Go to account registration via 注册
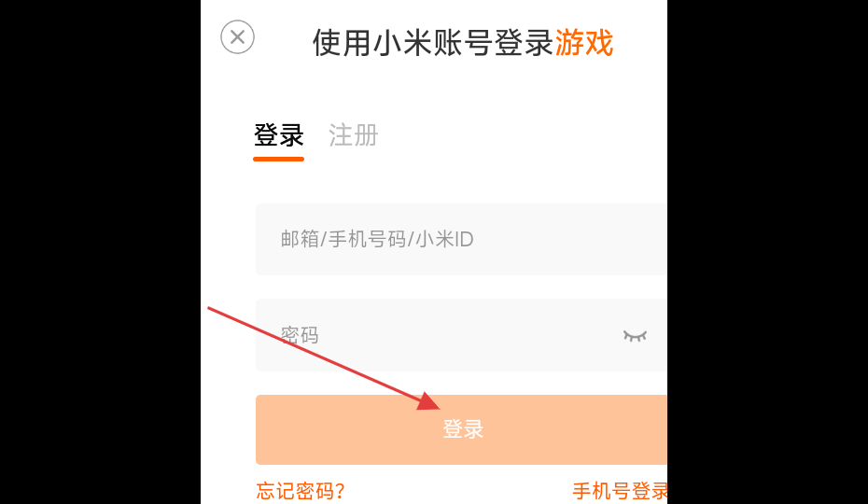Screen dimensions: 868x504 (353, 135)
